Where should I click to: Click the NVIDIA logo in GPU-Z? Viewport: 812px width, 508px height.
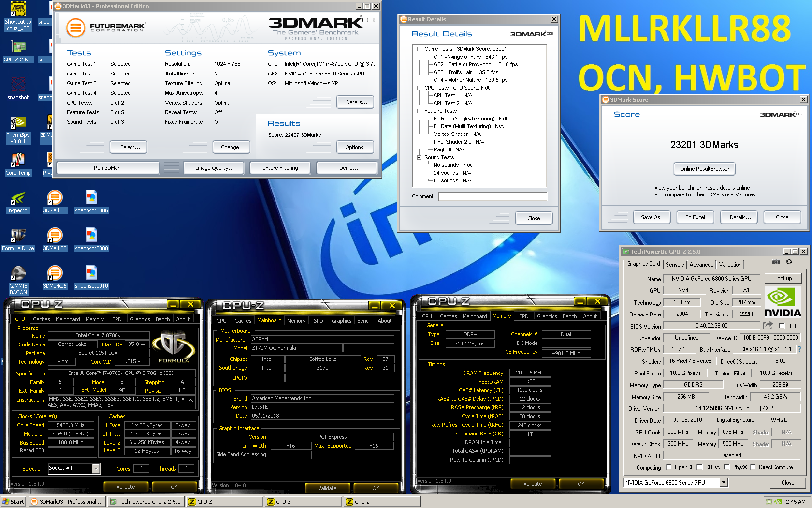click(x=783, y=302)
